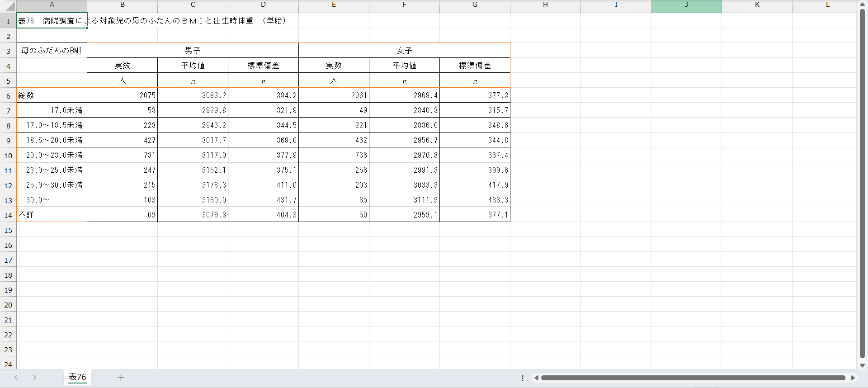Click the add new sheet plus icon

121,378
